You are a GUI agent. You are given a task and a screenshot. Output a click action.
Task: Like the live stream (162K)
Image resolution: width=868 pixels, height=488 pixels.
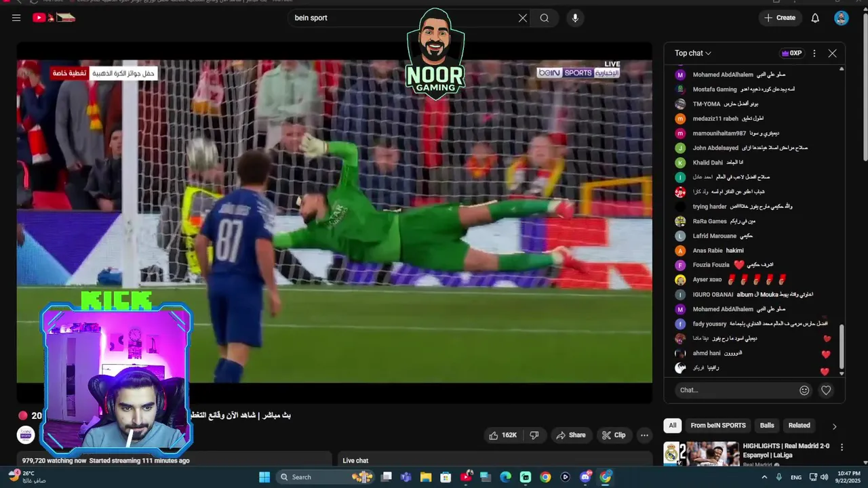click(503, 435)
